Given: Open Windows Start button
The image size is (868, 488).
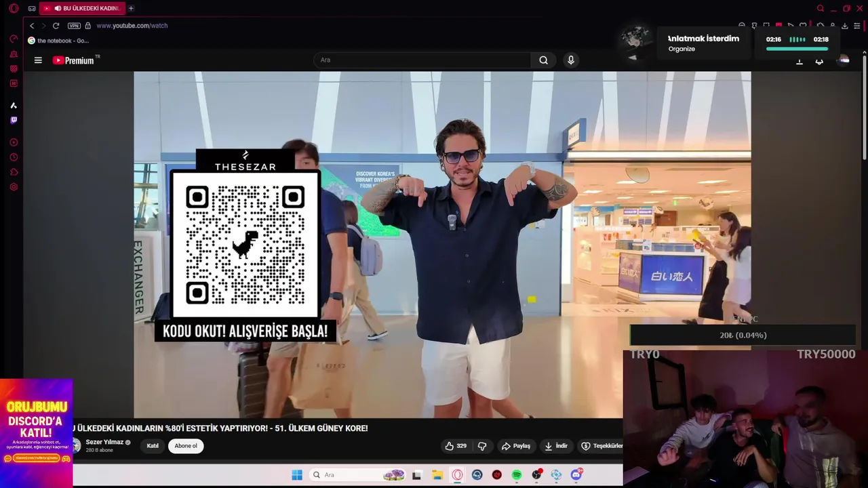Looking at the screenshot, I should point(297,475).
